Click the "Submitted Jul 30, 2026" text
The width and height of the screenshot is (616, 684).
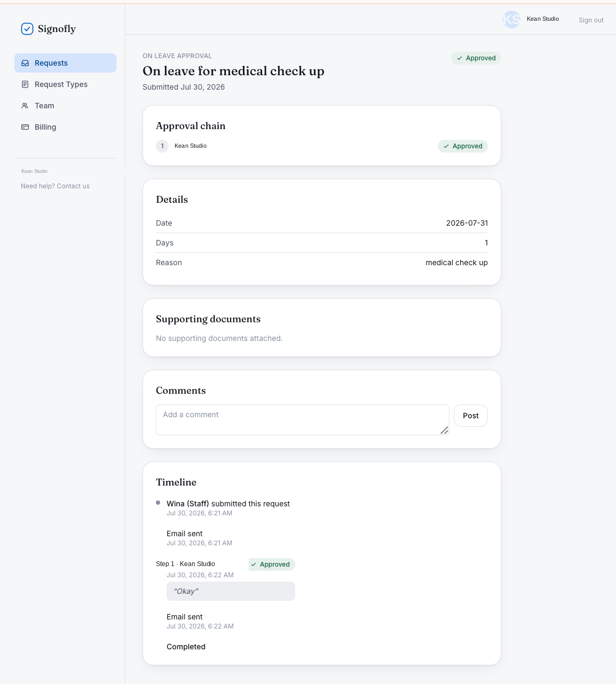pyautogui.click(x=184, y=87)
